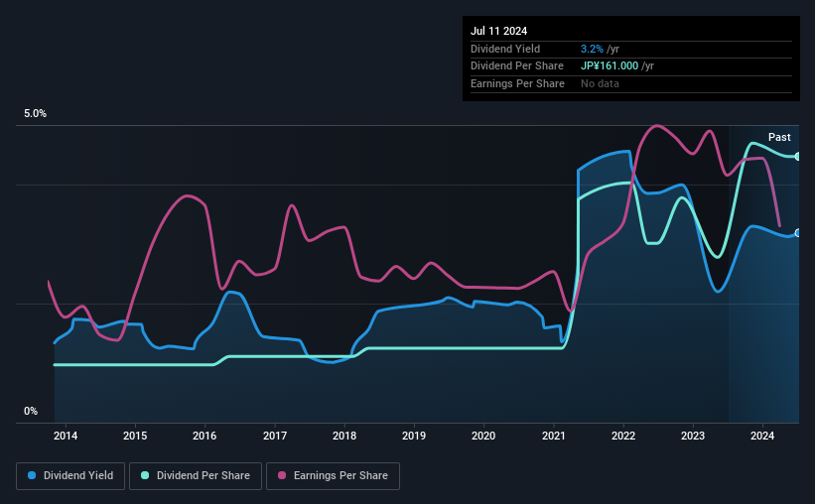Click the pink Earnings Per Share legend dot

pyautogui.click(x=282, y=476)
